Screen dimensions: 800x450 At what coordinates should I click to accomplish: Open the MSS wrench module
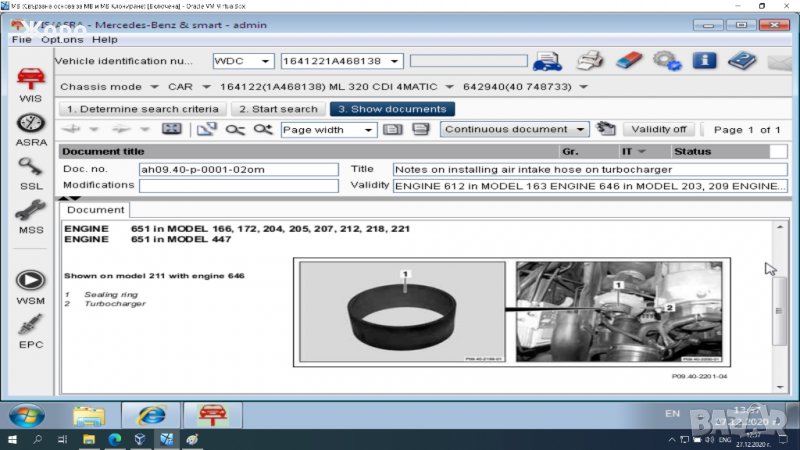pos(30,213)
